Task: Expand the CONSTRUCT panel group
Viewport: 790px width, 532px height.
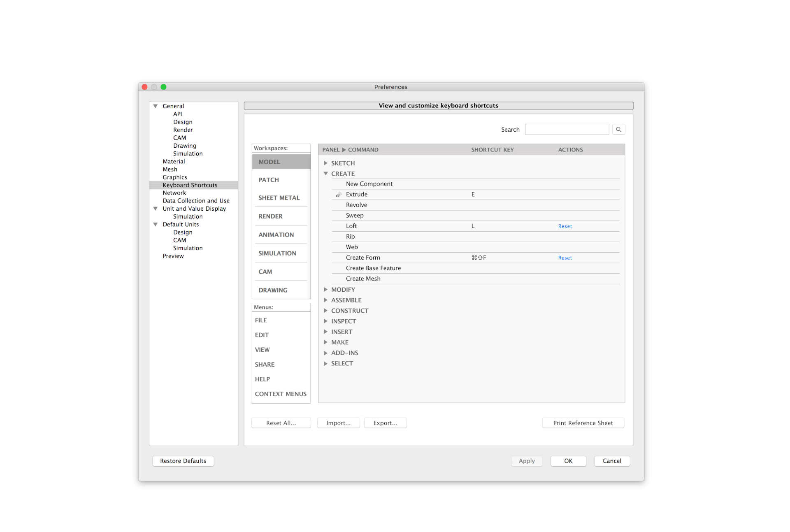Action: point(325,311)
